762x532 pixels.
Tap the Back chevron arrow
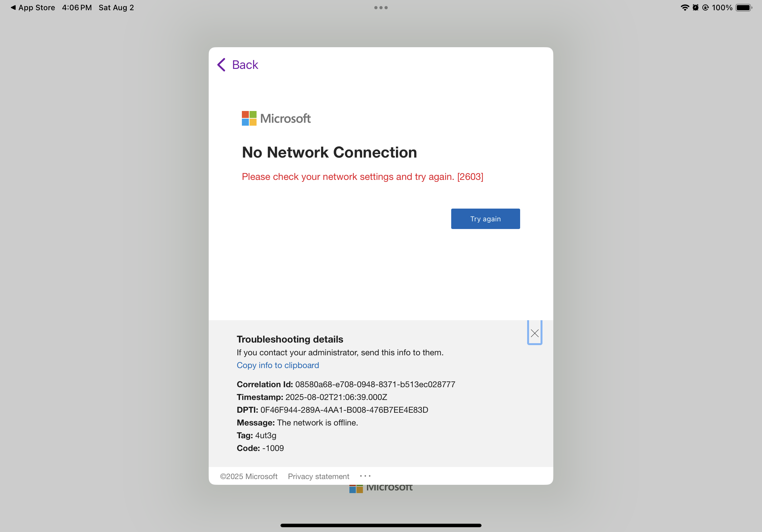click(x=221, y=65)
